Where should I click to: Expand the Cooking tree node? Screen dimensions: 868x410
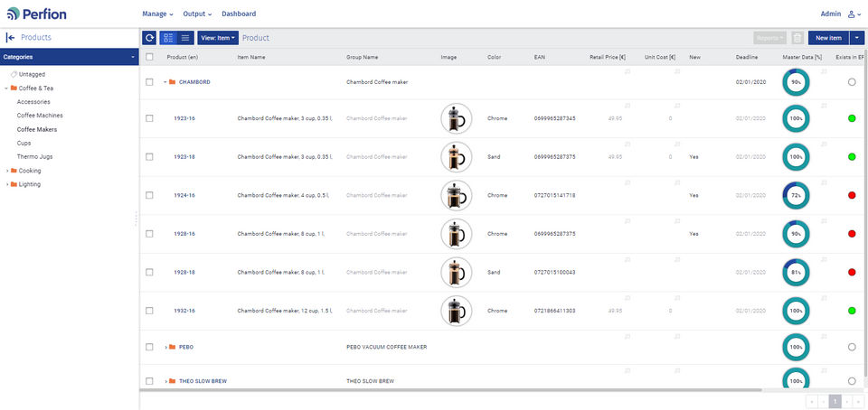(x=6, y=171)
